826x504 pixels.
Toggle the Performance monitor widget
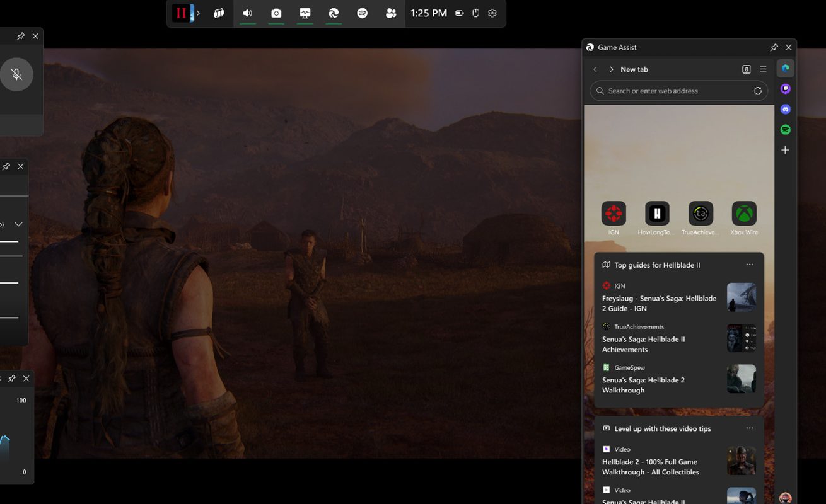[305, 13]
